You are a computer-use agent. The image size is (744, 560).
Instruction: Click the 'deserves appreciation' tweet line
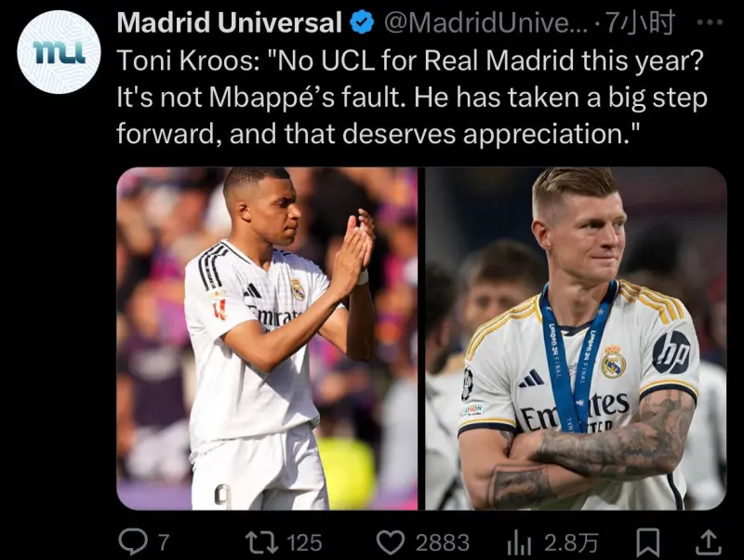coord(379,133)
